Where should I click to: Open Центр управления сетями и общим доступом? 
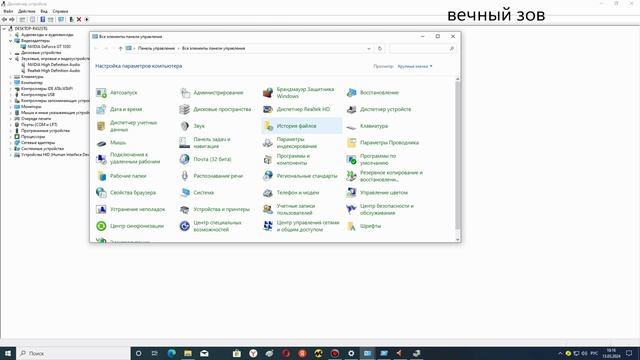coord(301,226)
